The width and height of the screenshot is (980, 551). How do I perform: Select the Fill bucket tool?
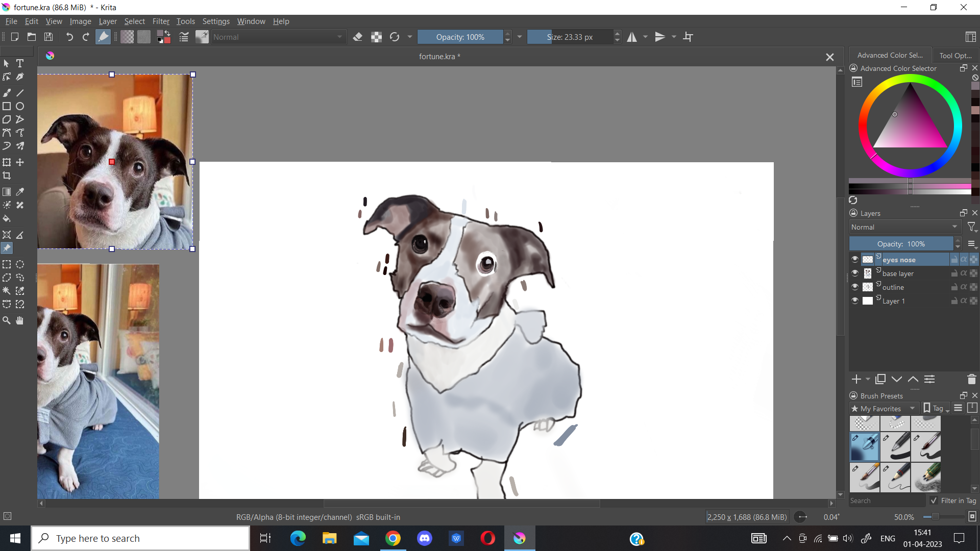coord(7,219)
